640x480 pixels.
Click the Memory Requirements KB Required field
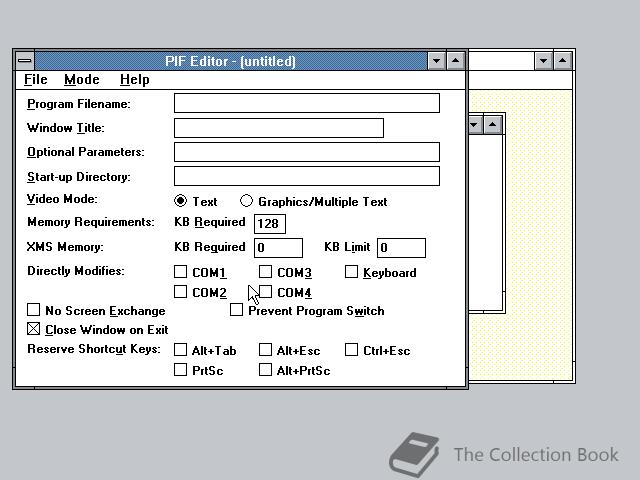click(270, 224)
